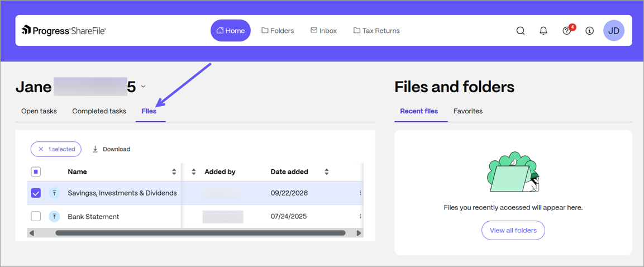The width and height of the screenshot is (644, 267).
Task: Click the Added by column header
Action: click(x=220, y=171)
